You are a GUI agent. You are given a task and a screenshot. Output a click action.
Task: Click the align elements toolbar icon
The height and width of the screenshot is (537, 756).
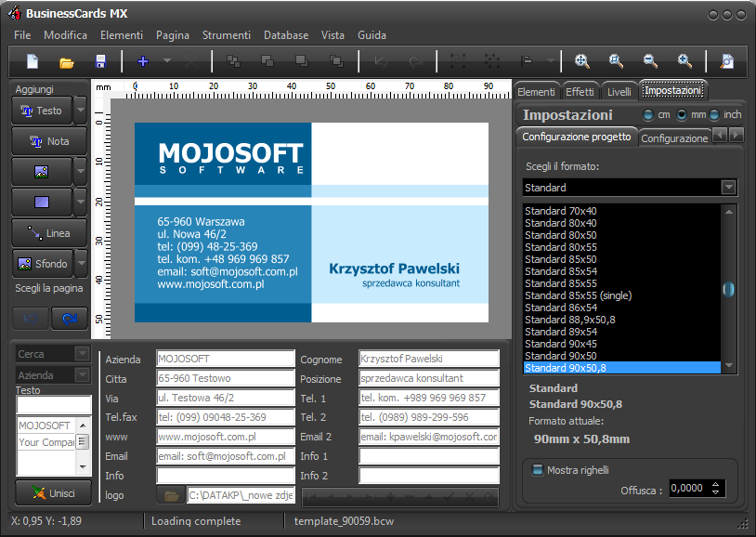coord(527,61)
